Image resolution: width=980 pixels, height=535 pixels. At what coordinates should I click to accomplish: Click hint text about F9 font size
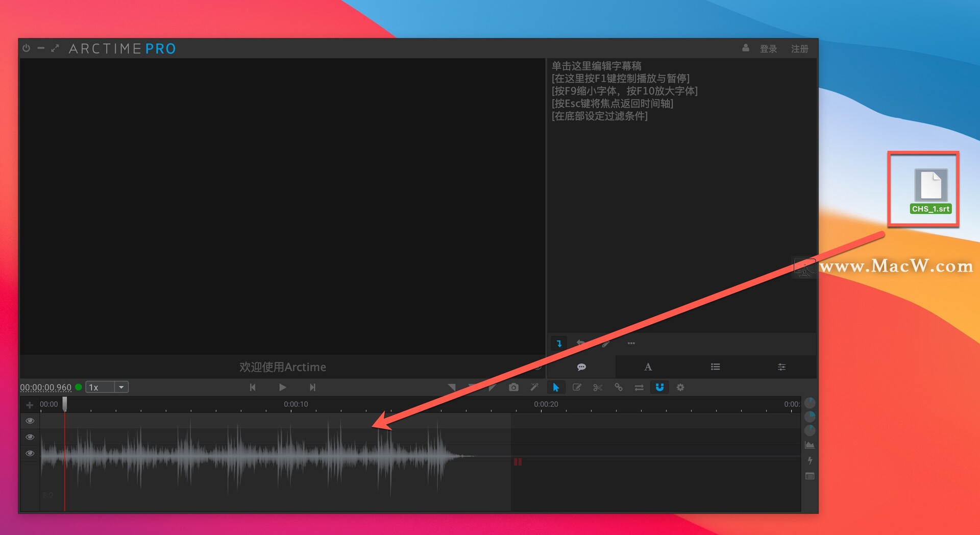click(x=624, y=91)
